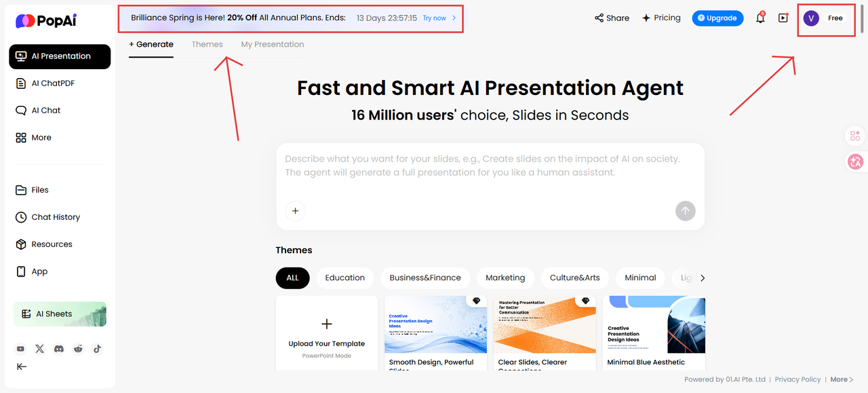Screen dimensions: 868x393
Task: Switch to the My Presentation tab
Action: pyautogui.click(x=273, y=44)
